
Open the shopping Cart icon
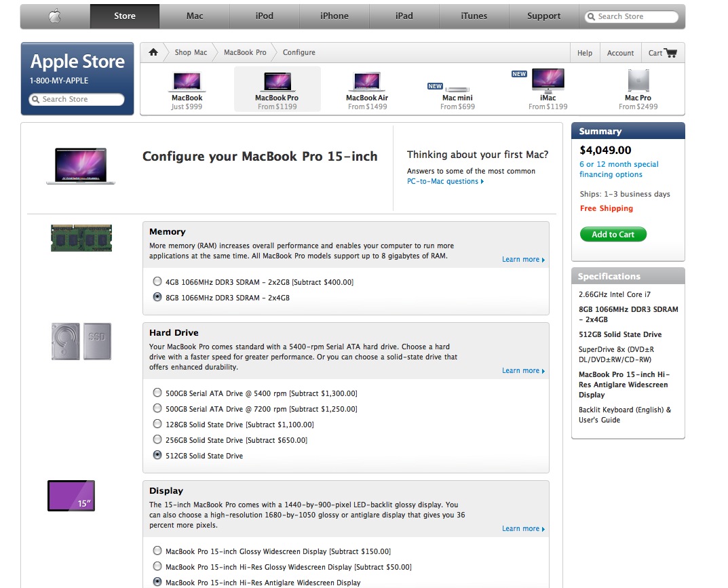[x=670, y=53]
